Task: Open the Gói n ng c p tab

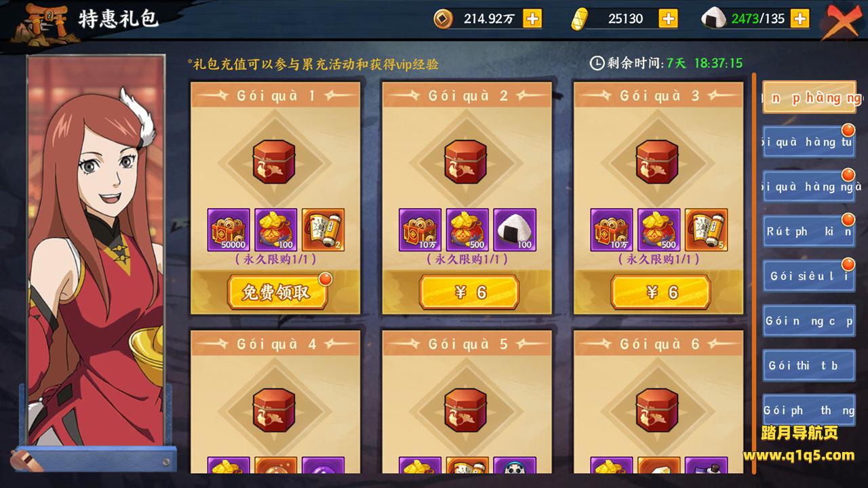Action: (x=809, y=321)
